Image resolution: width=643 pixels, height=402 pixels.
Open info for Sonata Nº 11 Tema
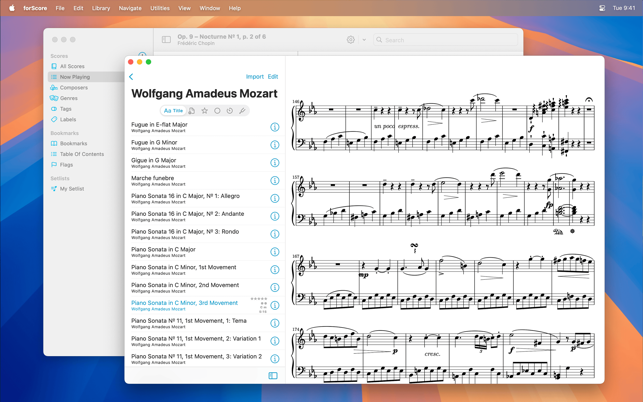point(275,323)
